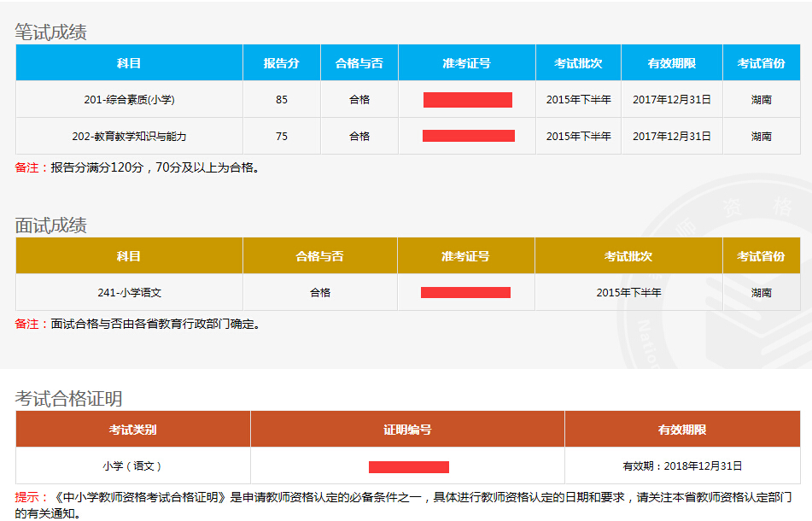812x521 pixels.
Task: Select the 202-教育教学知识与能力 subject cell
Action: (x=129, y=137)
